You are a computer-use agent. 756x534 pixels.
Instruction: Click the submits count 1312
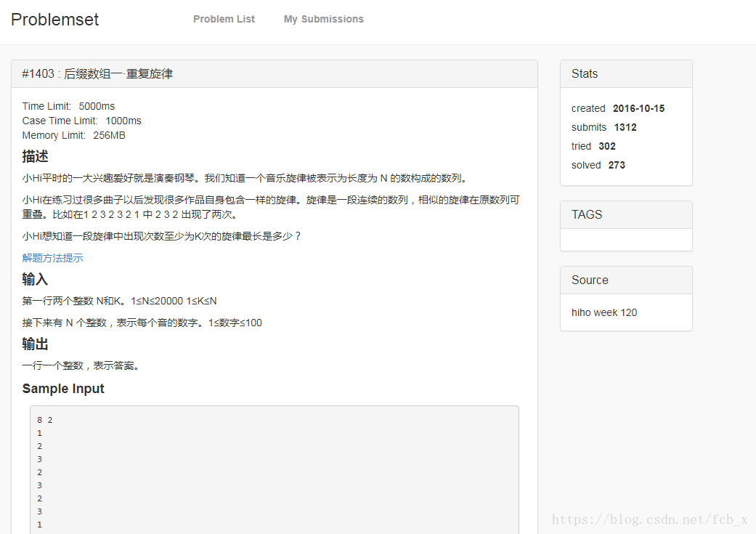pos(625,127)
